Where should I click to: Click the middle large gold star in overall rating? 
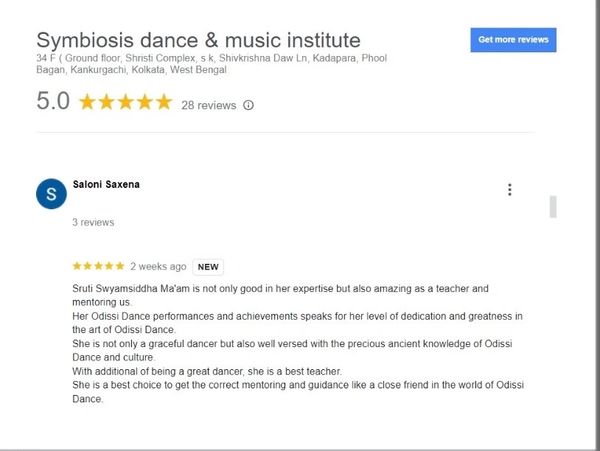[x=125, y=102]
